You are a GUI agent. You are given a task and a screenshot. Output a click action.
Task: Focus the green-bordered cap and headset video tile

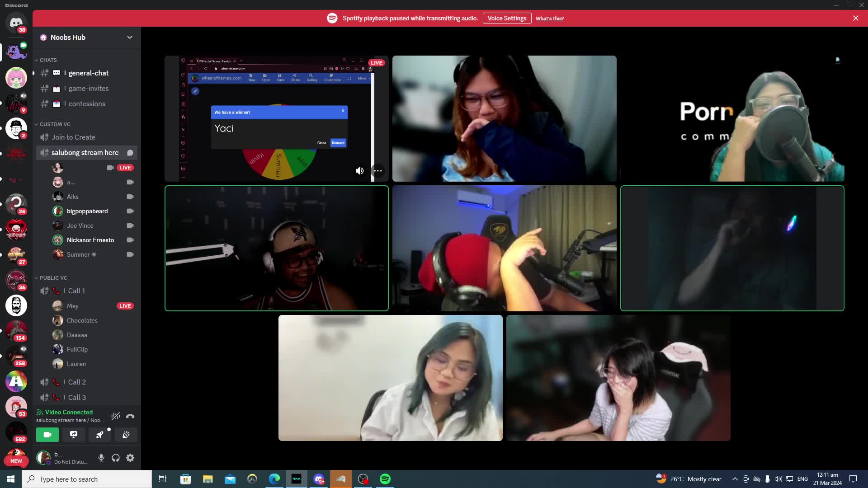[276, 248]
